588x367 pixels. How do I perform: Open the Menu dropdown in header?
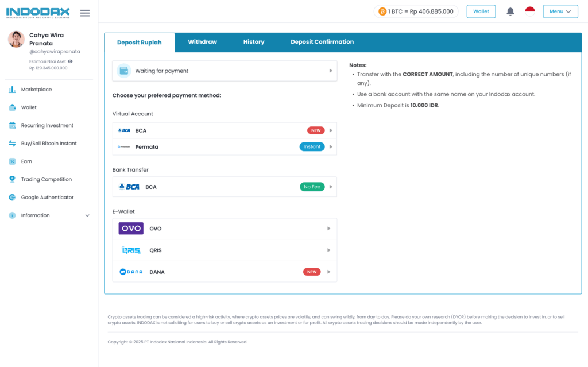coord(560,11)
